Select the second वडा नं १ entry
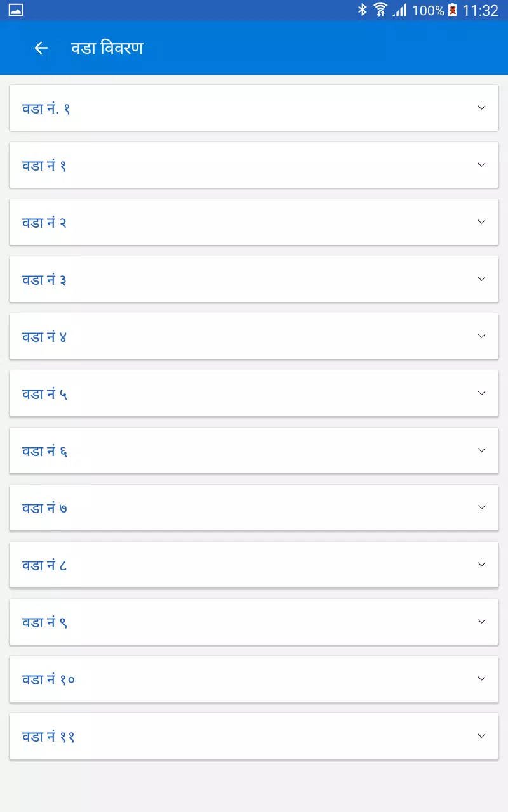The image size is (508, 812). tap(254, 165)
